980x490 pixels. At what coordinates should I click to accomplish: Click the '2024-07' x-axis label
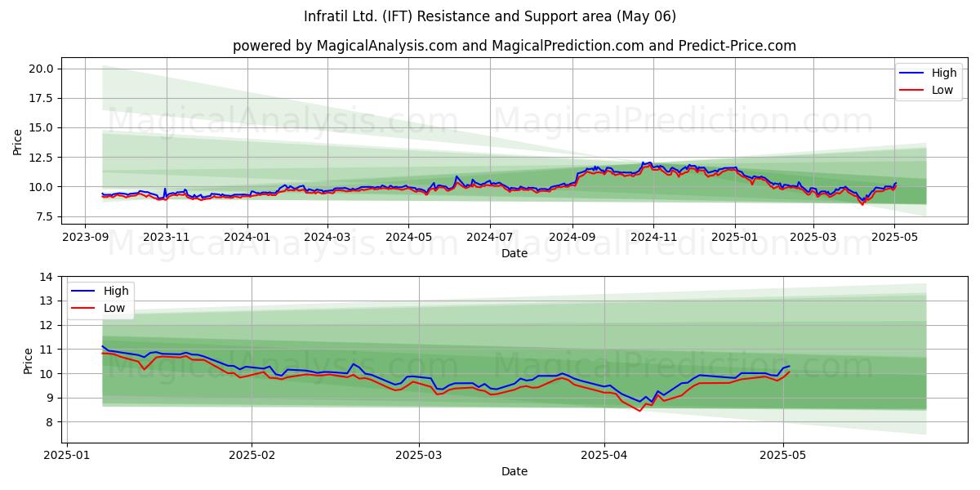[x=489, y=238]
